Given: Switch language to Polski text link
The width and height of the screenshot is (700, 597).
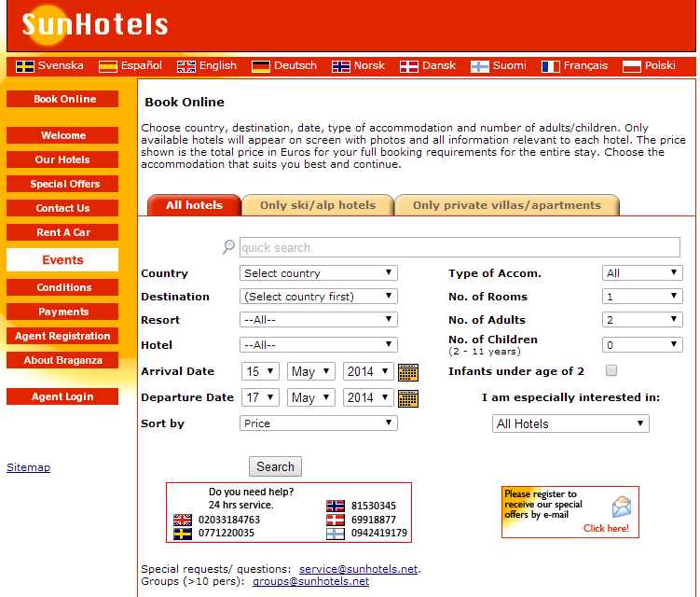Looking at the screenshot, I should point(660,65).
